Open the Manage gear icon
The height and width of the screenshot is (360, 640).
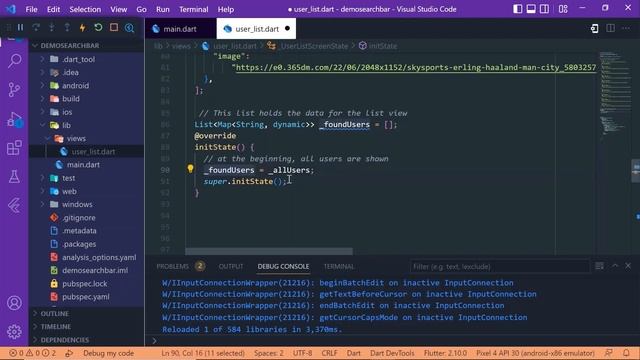[x=14, y=331]
